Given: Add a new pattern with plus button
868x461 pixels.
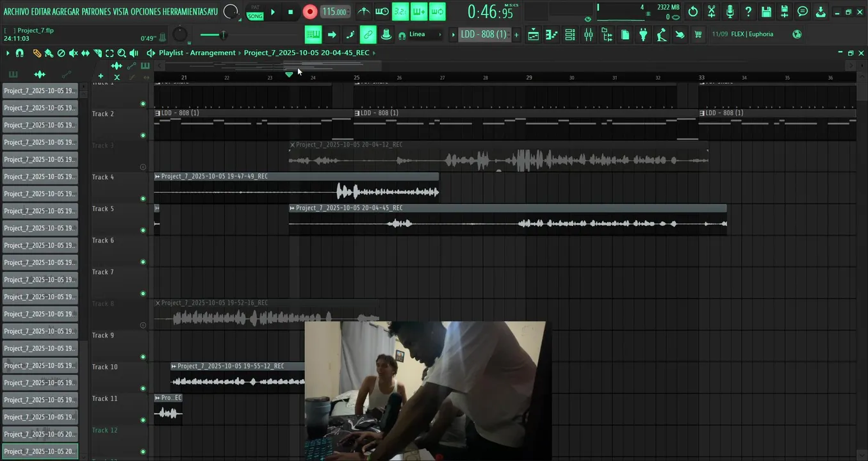Looking at the screenshot, I should tap(516, 35).
